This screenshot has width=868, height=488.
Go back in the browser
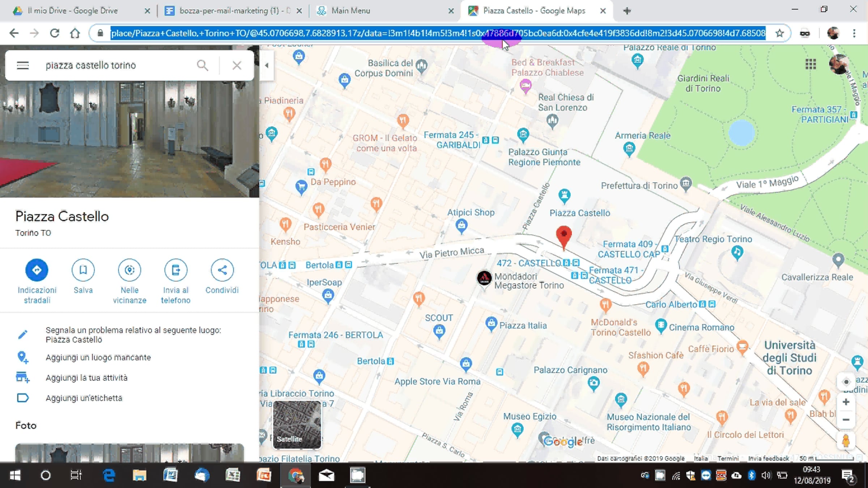tap(14, 33)
